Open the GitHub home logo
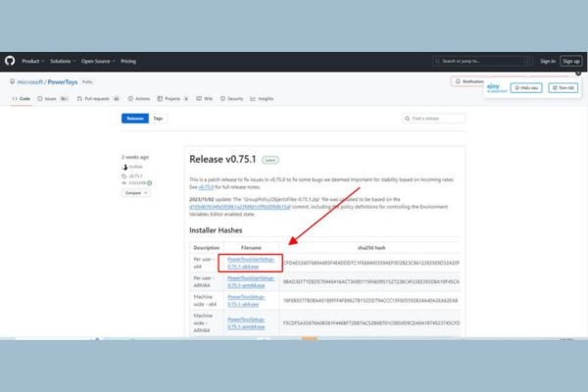The width and height of the screenshot is (588, 392). pos(10,61)
